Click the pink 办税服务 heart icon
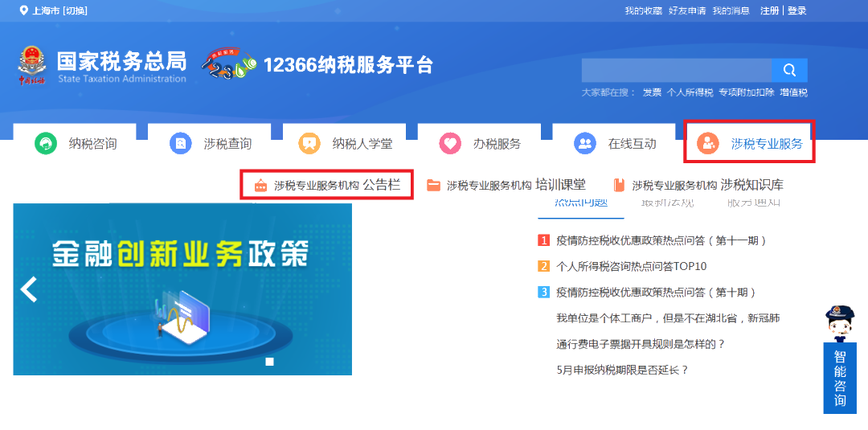The image size is (868, 430). point(450,144)
